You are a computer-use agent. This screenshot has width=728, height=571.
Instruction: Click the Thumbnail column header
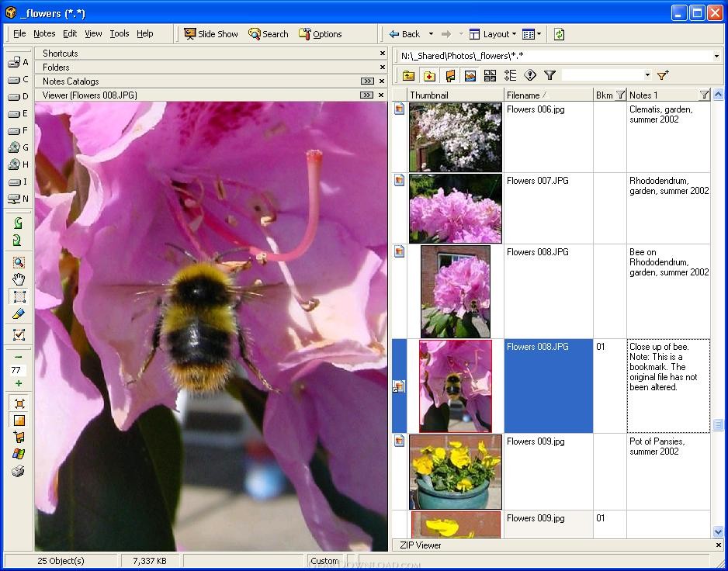click(x=456, y=95)
